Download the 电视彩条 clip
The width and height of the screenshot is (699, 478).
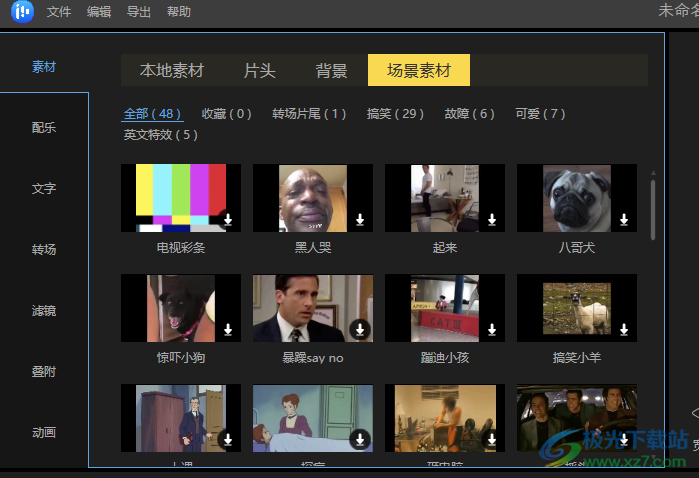click(228, 219)
